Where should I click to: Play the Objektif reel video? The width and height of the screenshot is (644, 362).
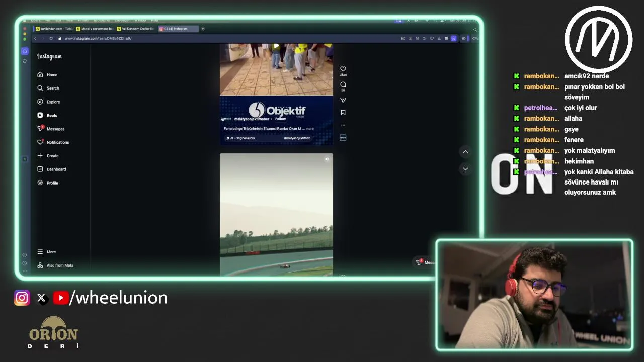click(x=276, y=46)
